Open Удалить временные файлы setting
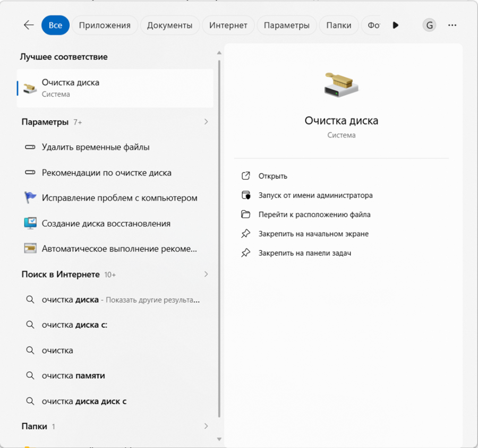Screen dimensions: 478x448 coord(96,147)
